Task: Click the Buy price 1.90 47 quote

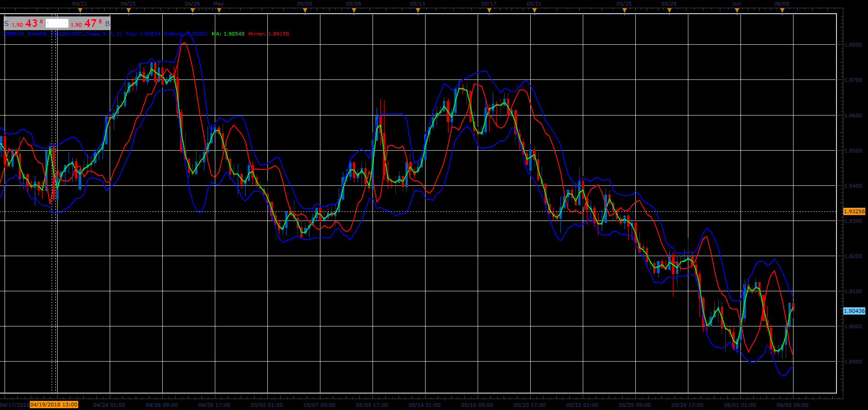Action: point(86,23)
